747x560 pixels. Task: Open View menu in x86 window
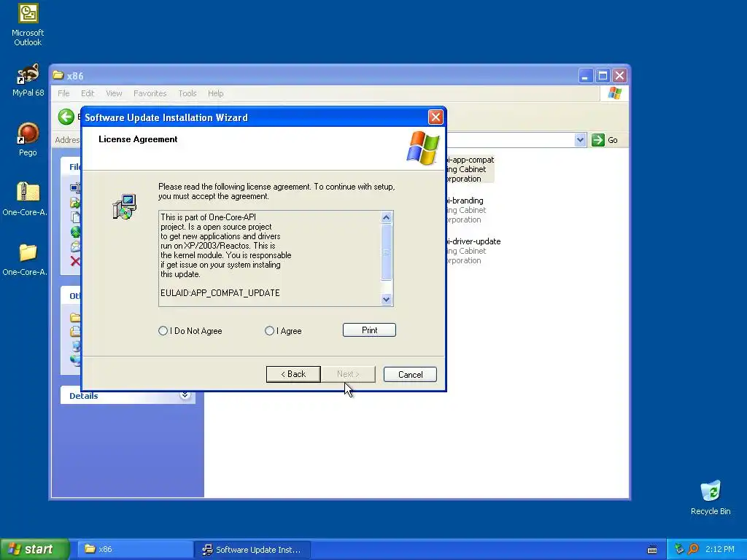[114, 93]
